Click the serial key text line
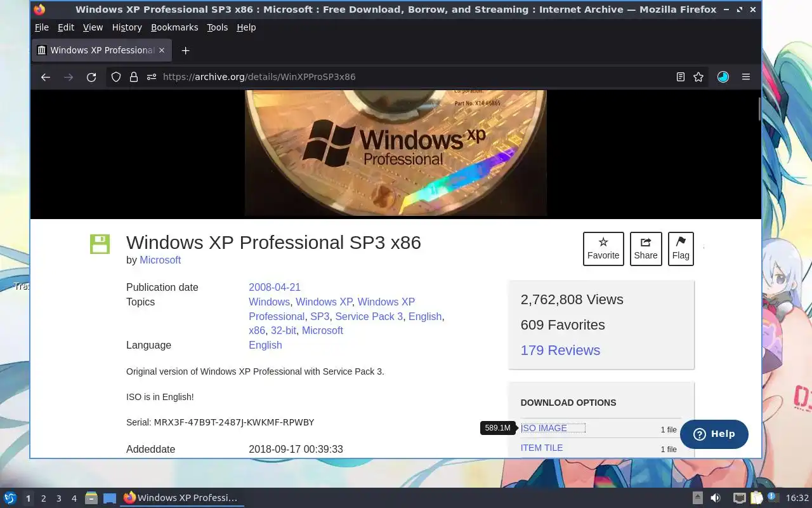The height and width of the screenshot is (508, 812). coord(220,422)
